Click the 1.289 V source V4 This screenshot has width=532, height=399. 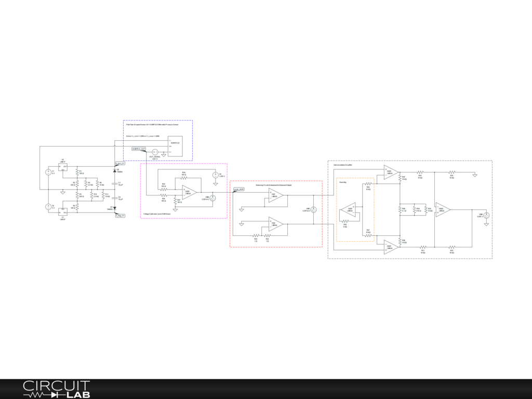215,176
